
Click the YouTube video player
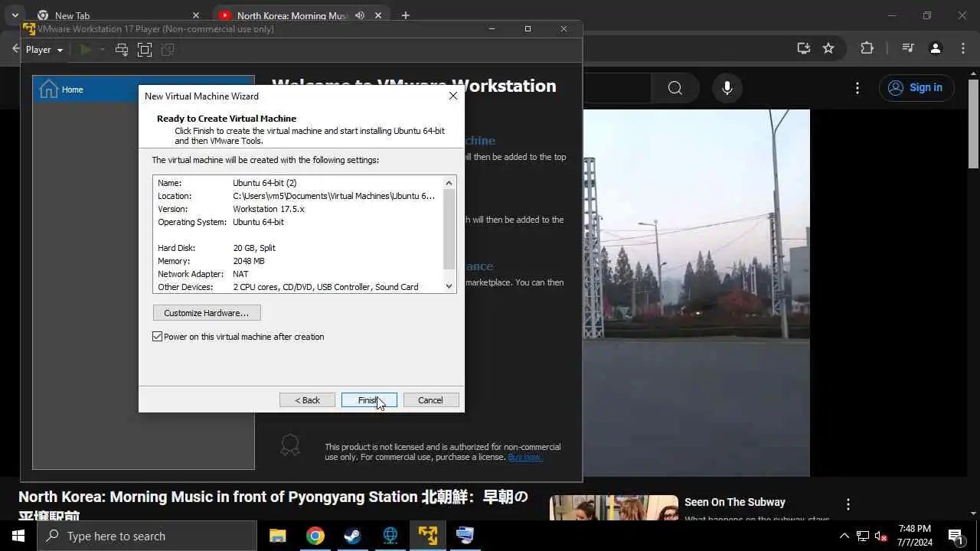click(696, 293)
